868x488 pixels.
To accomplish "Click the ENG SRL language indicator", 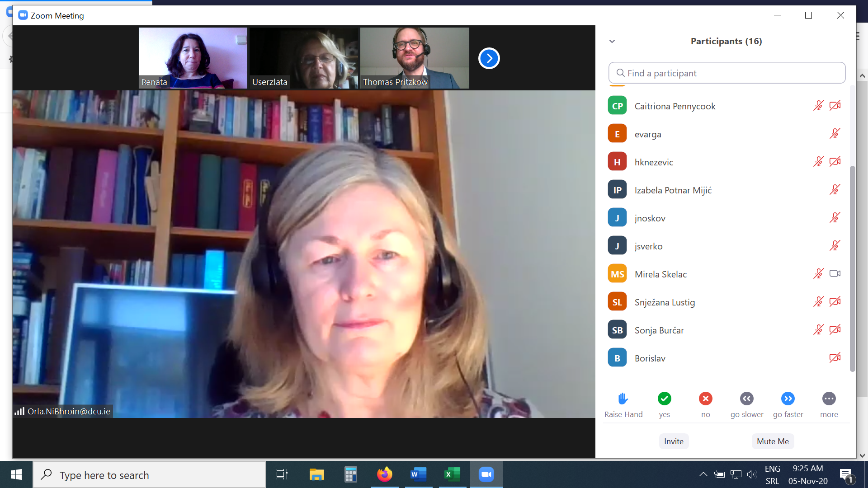I will 772,475.
